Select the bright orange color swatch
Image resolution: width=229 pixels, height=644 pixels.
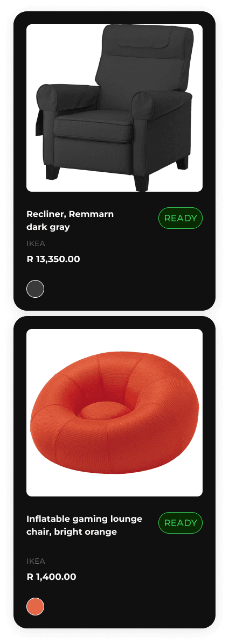[36, 607]
